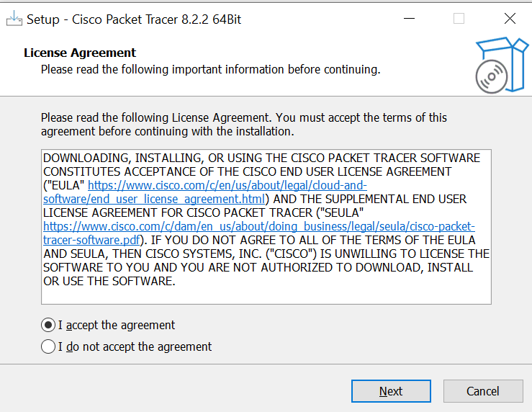
Task: Select the "I accept the agreement" radio button
Action: pyautogui.click(x=48, y=325)
